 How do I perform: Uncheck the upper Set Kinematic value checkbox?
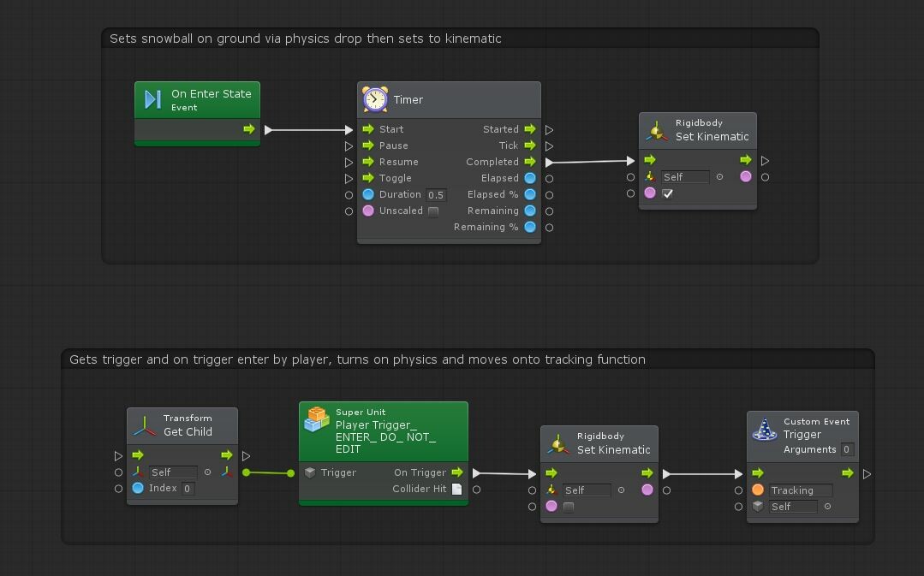point(667,193)
